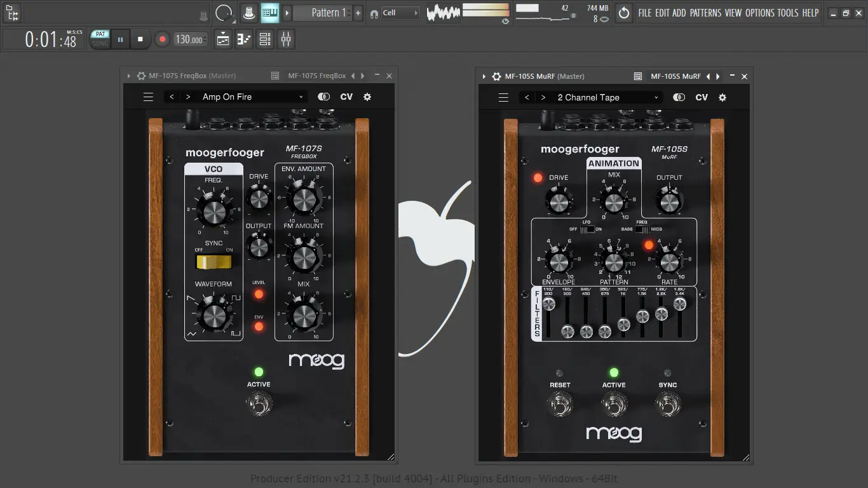868x488 pixels.
Task: Open the MuRF plugin settings gear
Action: 722,98
